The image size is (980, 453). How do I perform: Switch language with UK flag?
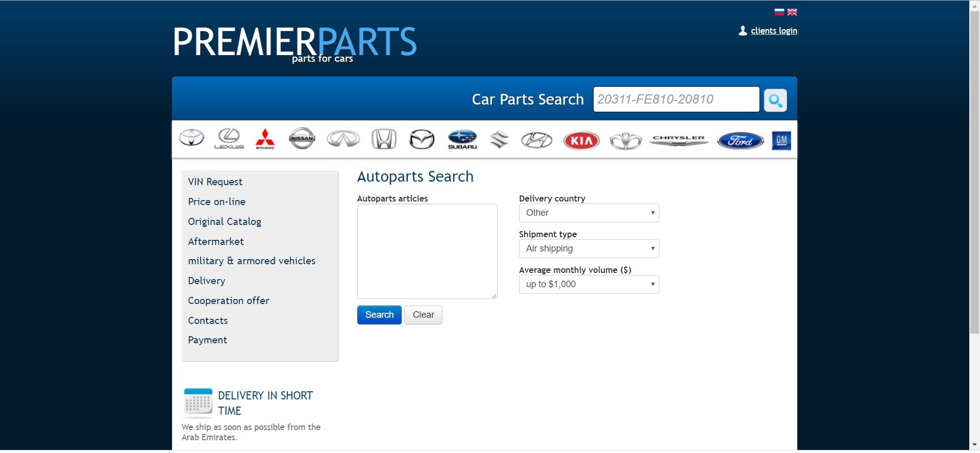[792, 12]
